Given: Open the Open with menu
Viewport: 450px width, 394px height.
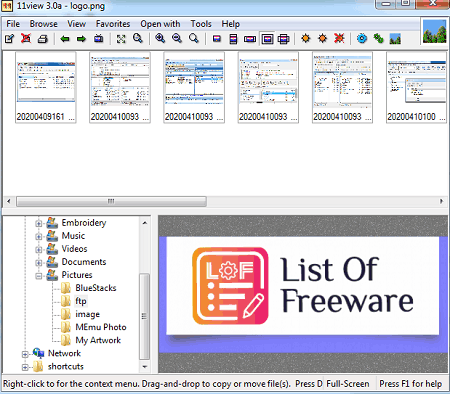Looking at the screenshot, I should coord(160,24).
